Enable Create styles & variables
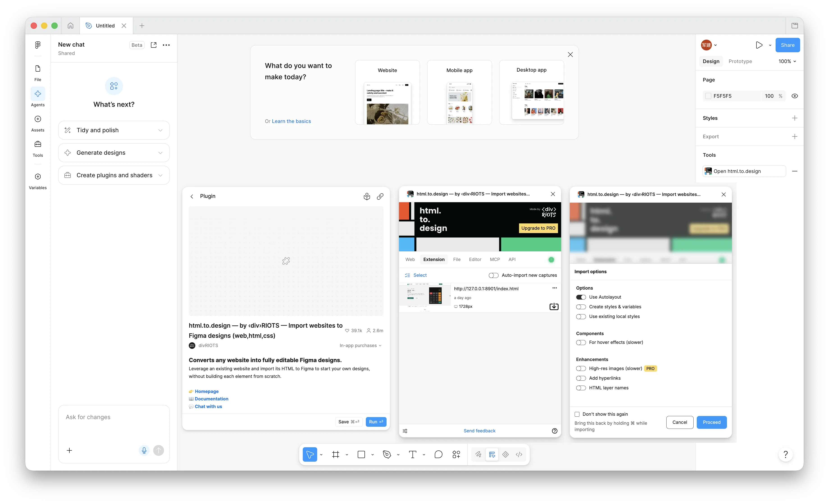This screenshot has width=829, height=504. (x=581, y=307)
